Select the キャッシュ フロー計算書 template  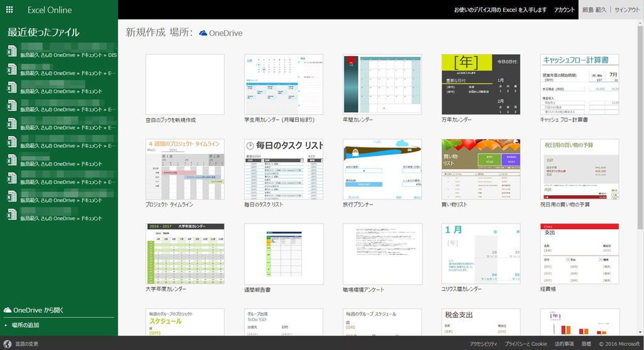[x=579, y=84]
